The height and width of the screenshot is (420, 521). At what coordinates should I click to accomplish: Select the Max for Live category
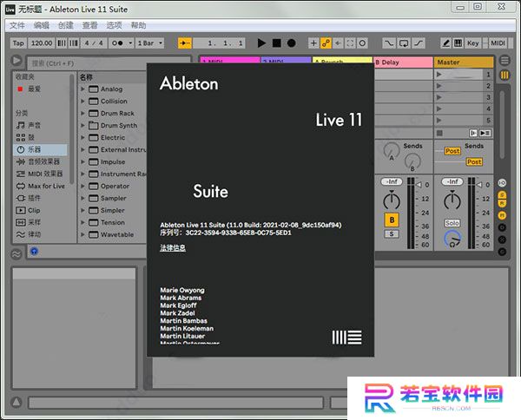click(42, 186)
